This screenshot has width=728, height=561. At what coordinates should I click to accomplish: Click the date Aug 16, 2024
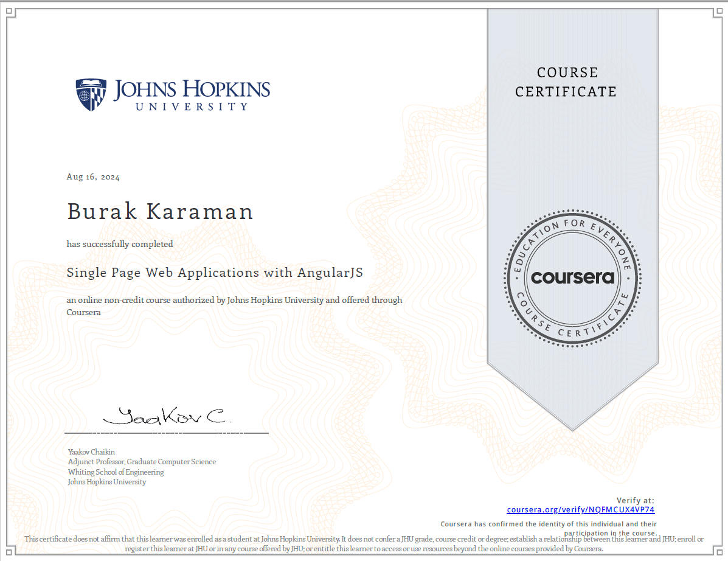[x=93, y=177]
